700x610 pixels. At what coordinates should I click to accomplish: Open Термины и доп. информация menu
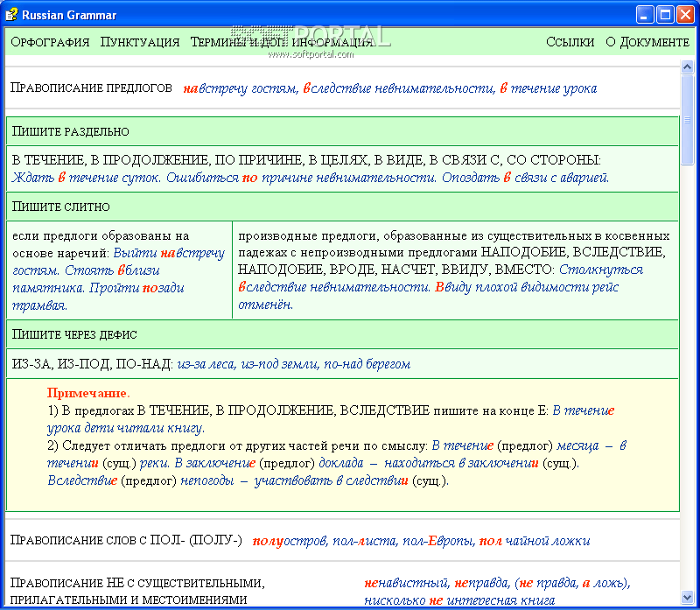(x=282, y=42)
